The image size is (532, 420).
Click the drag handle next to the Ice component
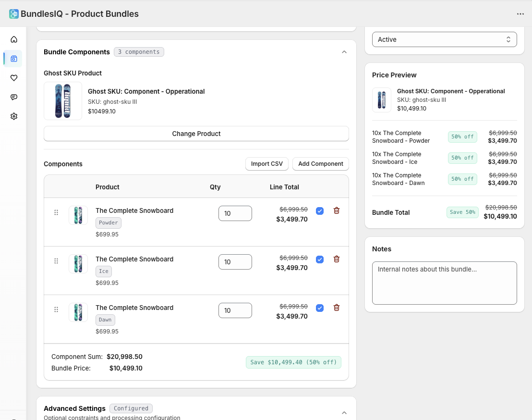tap(56, 261)
